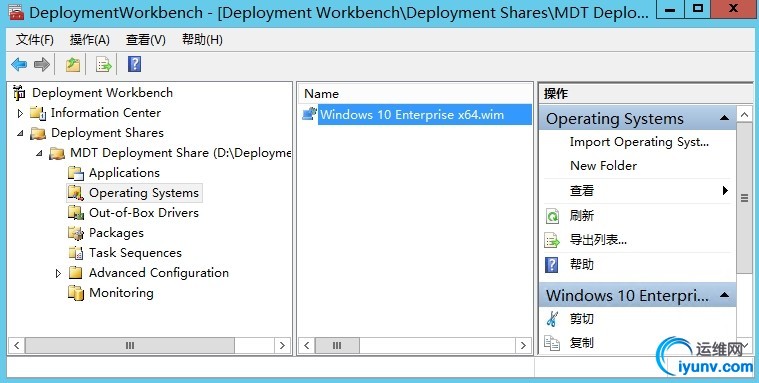Click the Deployment Workbench root node icon
Screen dimensions: 759x383
click(20, 92)
